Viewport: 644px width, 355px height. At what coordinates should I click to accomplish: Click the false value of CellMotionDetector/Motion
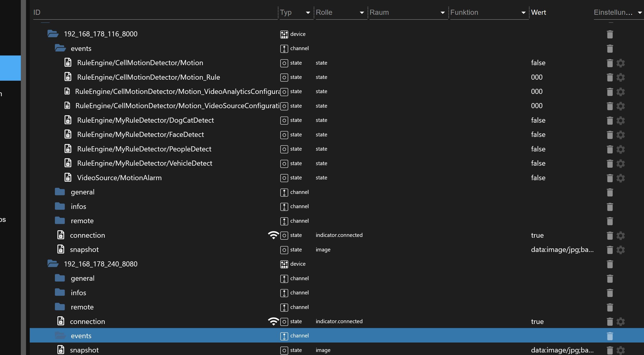(538, 63)
